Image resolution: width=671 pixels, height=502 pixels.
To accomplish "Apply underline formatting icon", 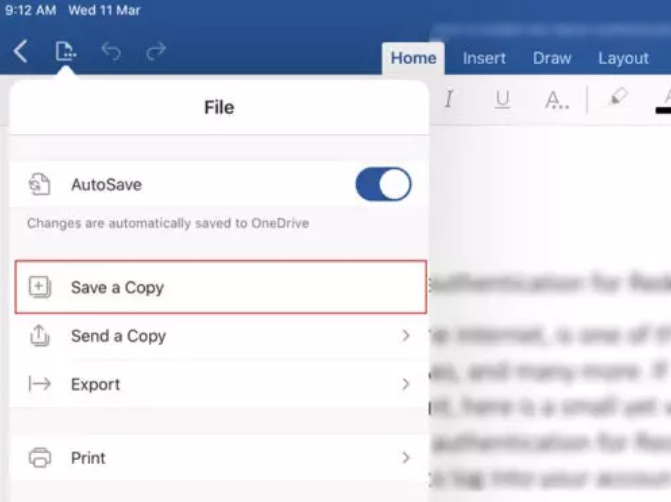I will point(502,99).
